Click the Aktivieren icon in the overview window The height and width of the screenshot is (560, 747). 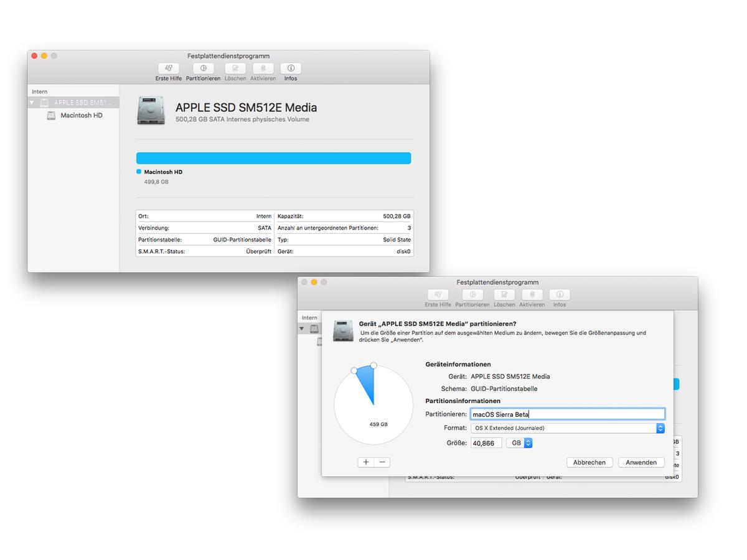click(263, 68)
